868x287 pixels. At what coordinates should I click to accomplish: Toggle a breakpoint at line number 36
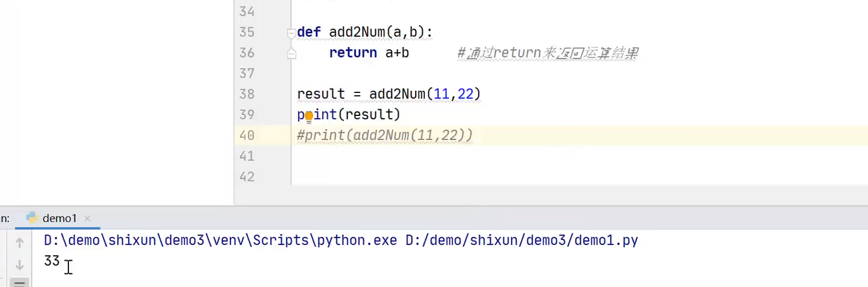click(247, 52)
